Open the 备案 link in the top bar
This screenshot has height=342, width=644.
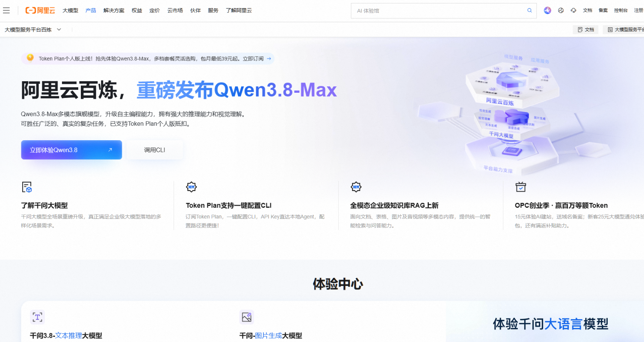603,10
